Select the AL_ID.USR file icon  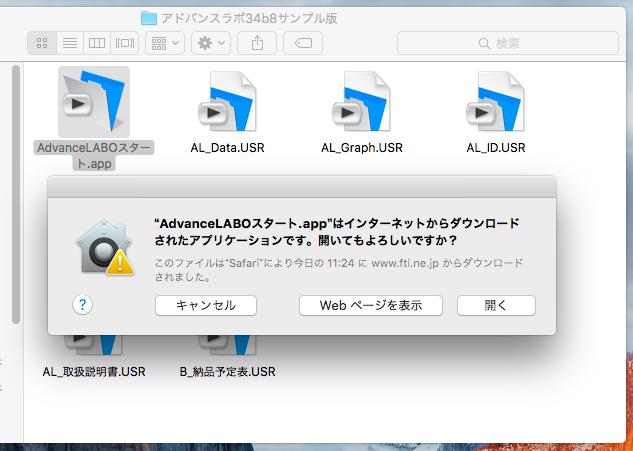tap(496, 101)
